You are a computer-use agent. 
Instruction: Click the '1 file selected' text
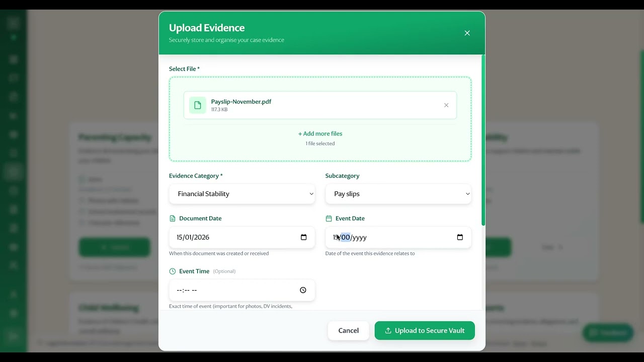pyautogui.click(x=320, y=144)
